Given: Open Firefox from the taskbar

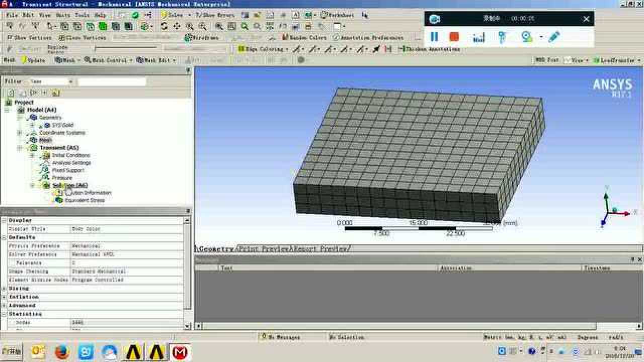Looking at the screenshot, I should click(62, 352).
